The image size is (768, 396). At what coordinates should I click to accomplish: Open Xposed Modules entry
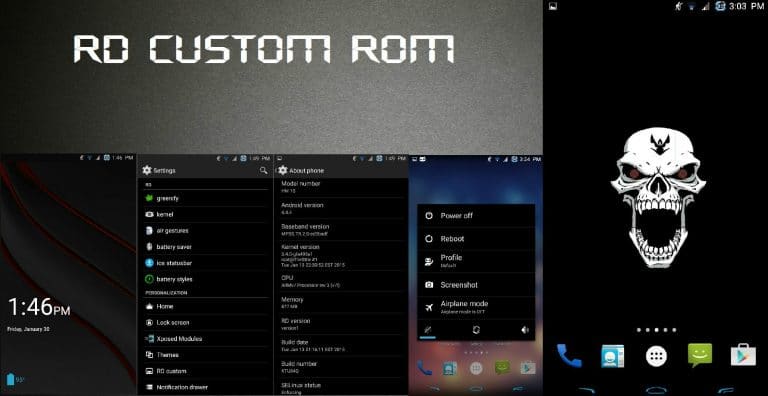(205, 339)
